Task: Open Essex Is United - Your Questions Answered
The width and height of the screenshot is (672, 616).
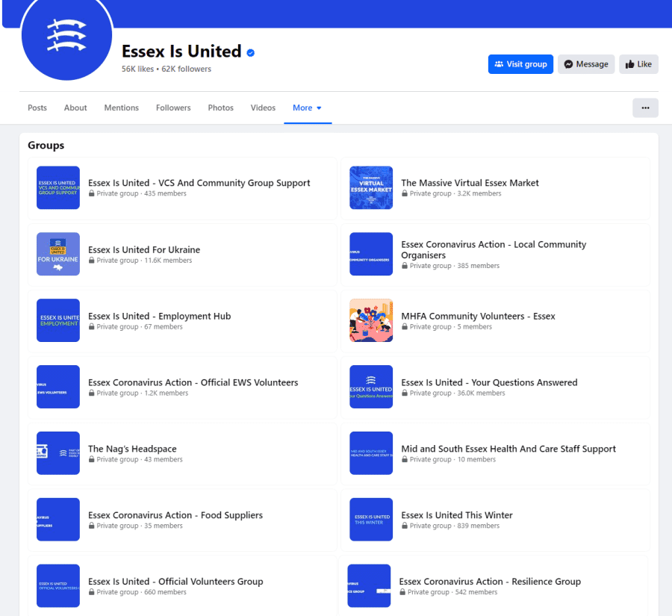Action: [x=489, y=382]
